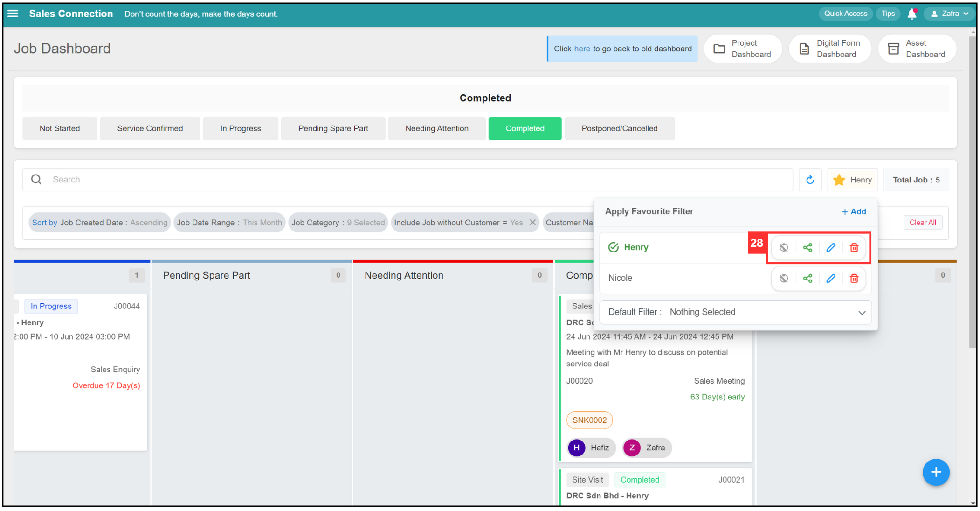
Task: Click the SNK0002 tag
Action: tap(589, 420)
